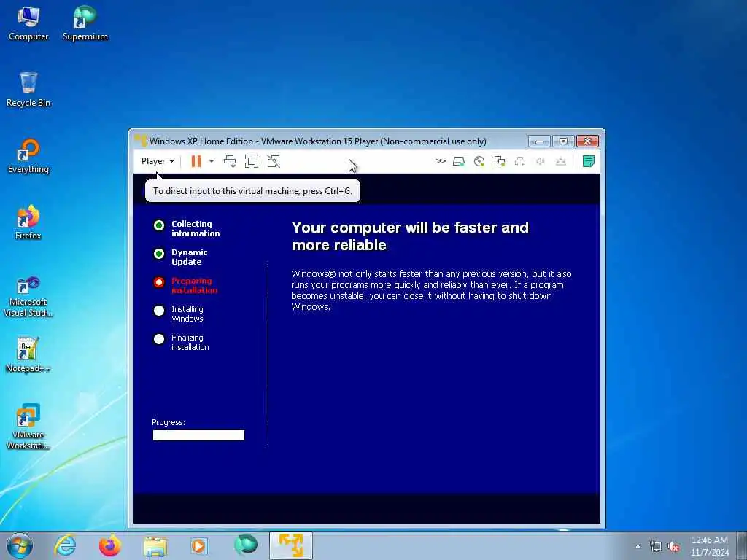This screenshot has width=747, height=560.
Task: Click the setup progress bar
Action: pos(198,435)
